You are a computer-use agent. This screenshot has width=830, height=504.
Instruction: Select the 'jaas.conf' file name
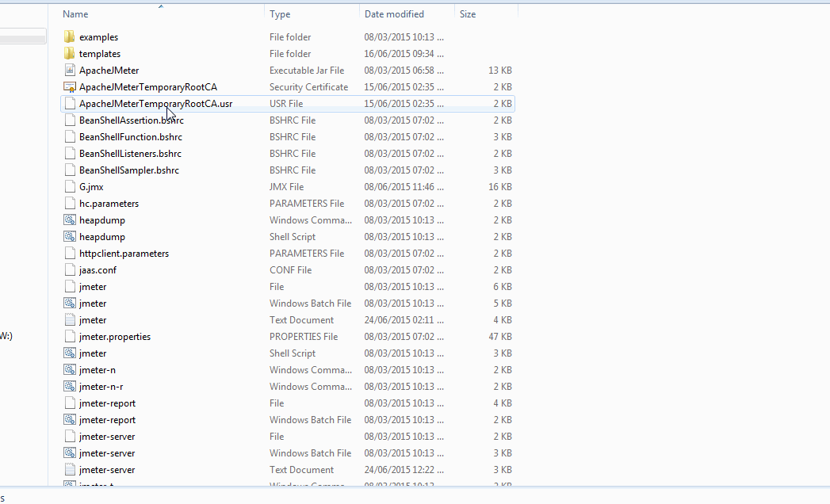[x=98, y=270]
